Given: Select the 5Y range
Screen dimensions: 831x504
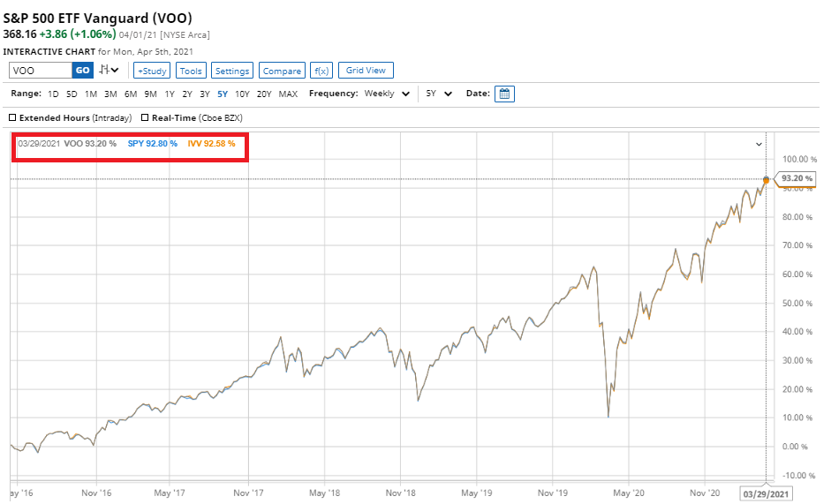Looking at the screenshot, I should click(x=223, y=94).
